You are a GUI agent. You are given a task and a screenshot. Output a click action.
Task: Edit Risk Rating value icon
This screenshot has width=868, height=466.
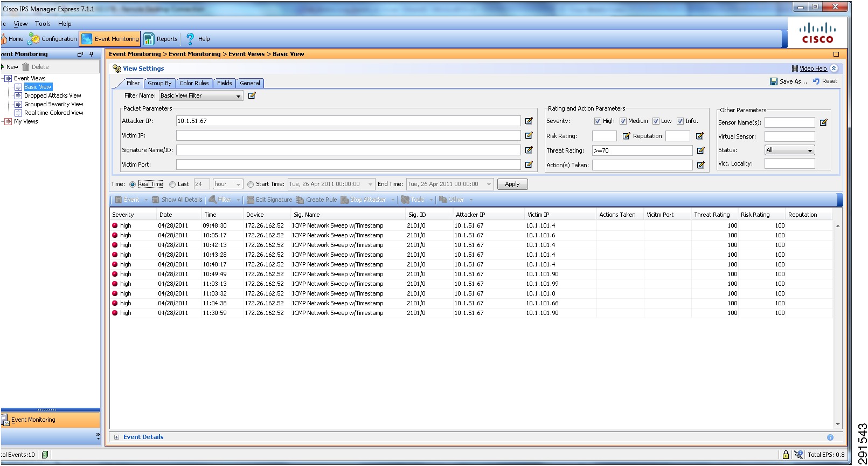(x=626, y=136)
